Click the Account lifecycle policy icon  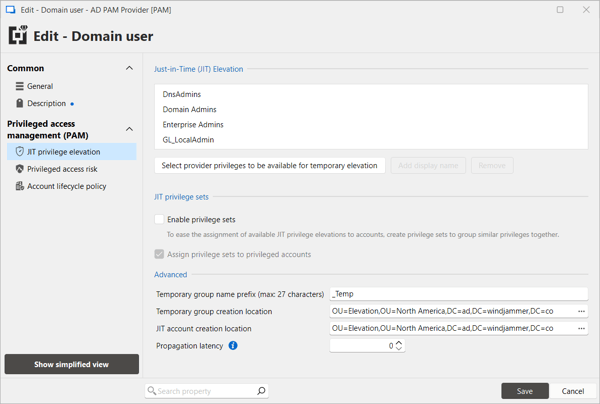(20, 186)
